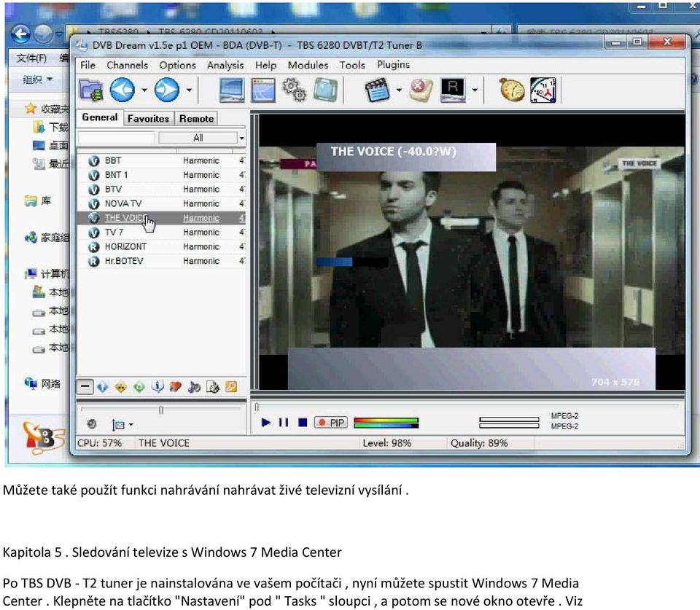Click the teal square frame toolbar icon

coord(325,90)
